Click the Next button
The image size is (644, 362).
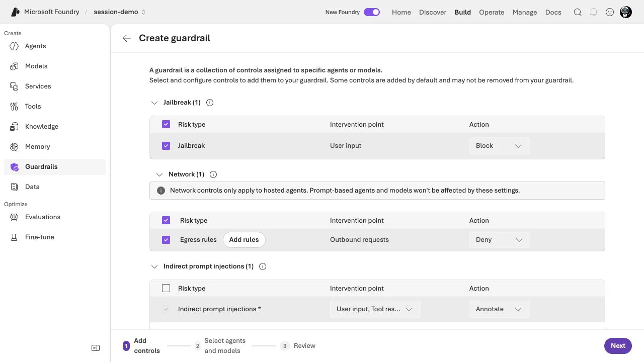click(x=618, y=346)
